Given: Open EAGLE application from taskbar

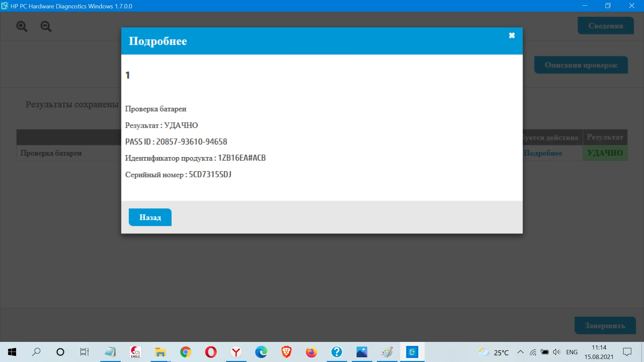Looking at the screenshot, I should (136, 352).
